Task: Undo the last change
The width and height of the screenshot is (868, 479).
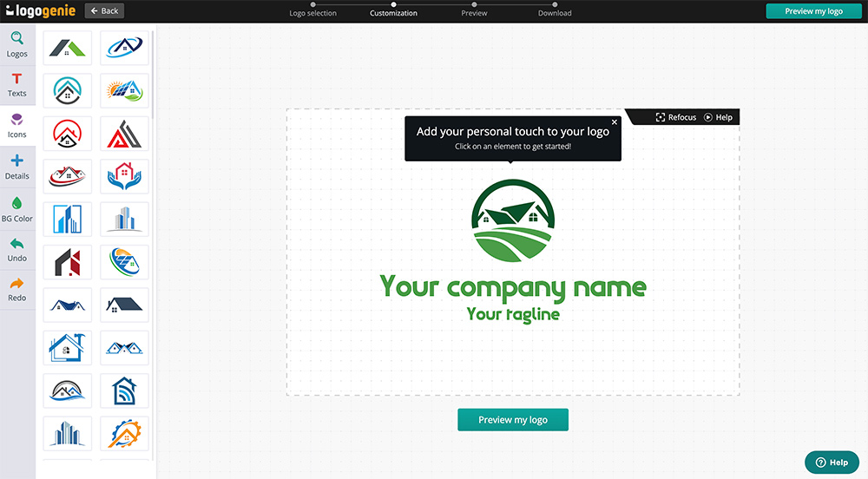Action: point(17,250)
